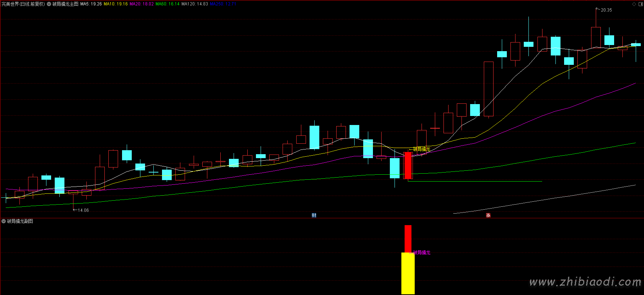Click the diamond icon in top-right corner
The height and width of the screenshot is (295, 644).
pos(634,4)
